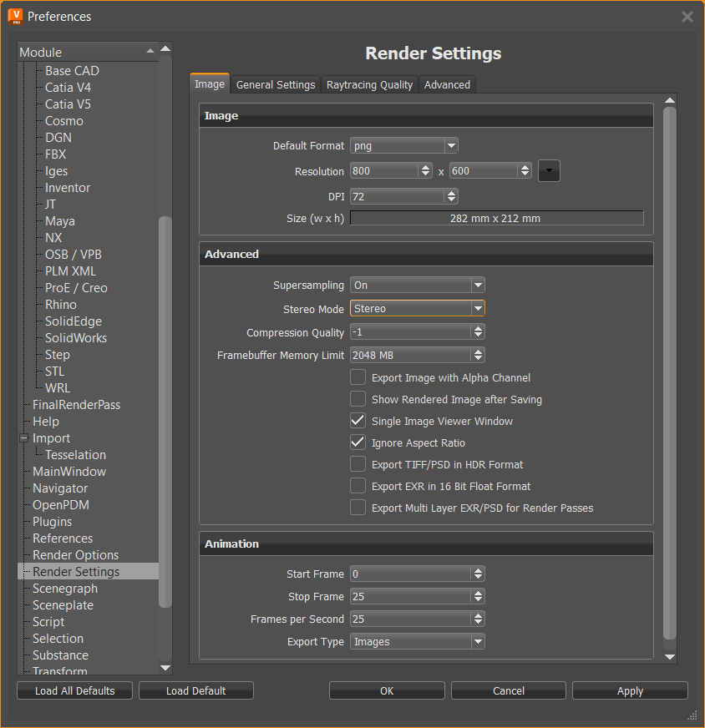Increase DPI using the stepper arrow
705x728 pixels.
coord(449,192)
